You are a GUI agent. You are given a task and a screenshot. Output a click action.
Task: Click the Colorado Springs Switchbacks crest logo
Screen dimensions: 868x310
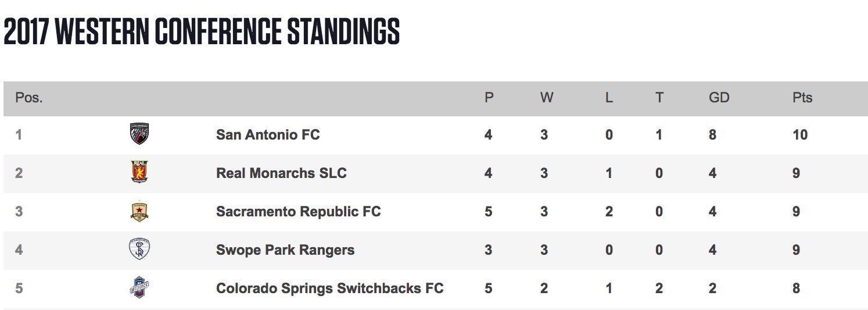pos(139,288)
